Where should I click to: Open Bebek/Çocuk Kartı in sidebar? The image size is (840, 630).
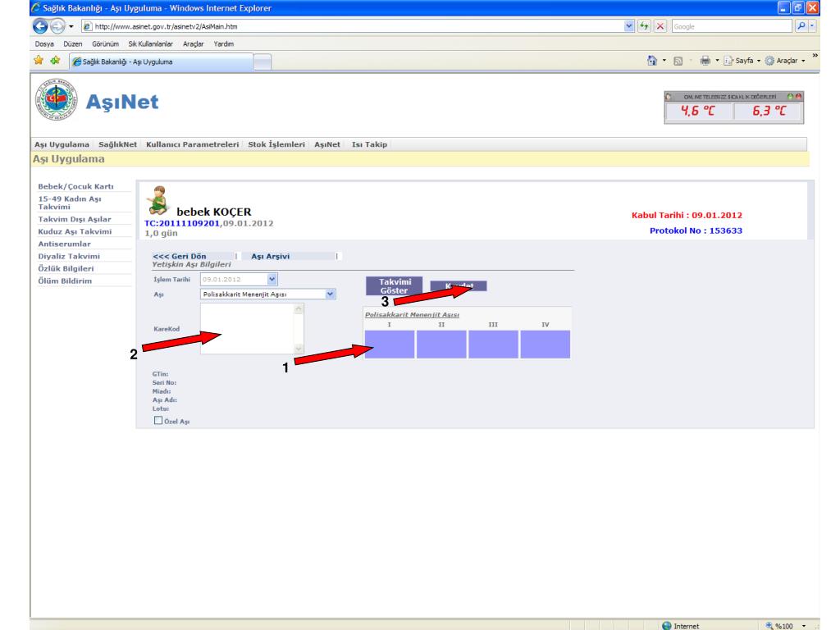76,186
